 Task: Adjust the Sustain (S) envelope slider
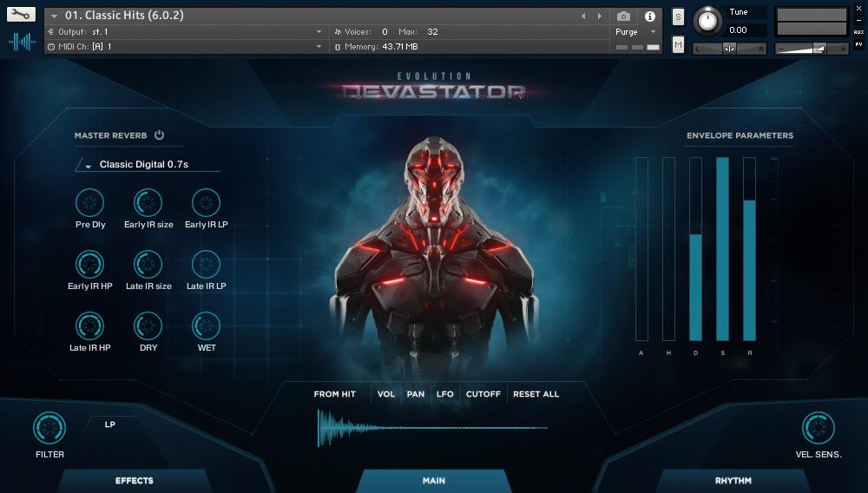point(722,249)
